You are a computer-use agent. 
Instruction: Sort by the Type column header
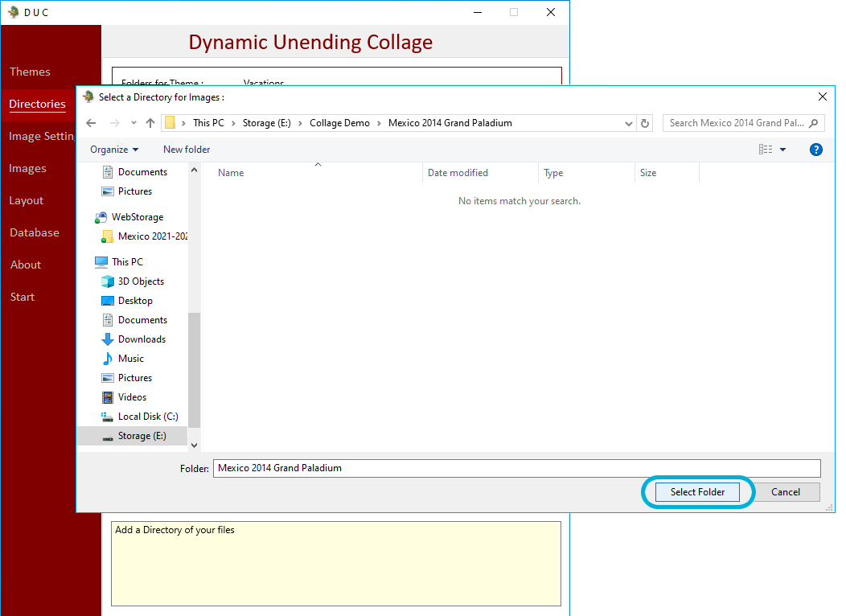tap(553, 173)
